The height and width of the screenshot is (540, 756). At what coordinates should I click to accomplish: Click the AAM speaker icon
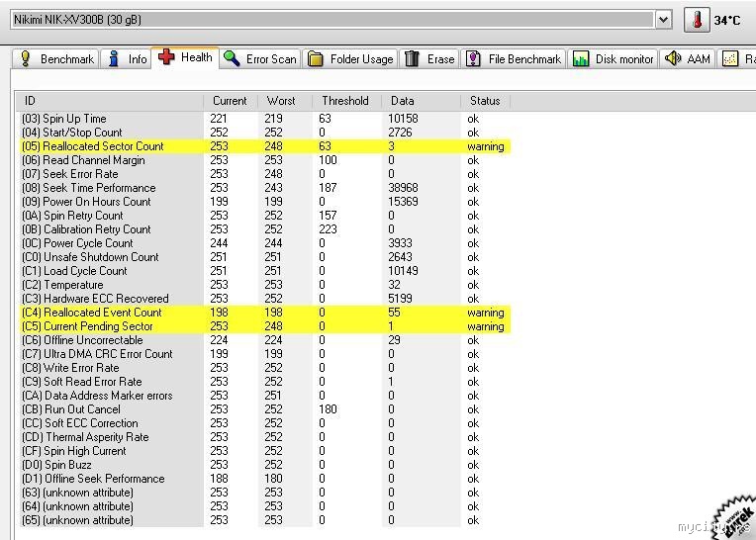tap(673, 58)
